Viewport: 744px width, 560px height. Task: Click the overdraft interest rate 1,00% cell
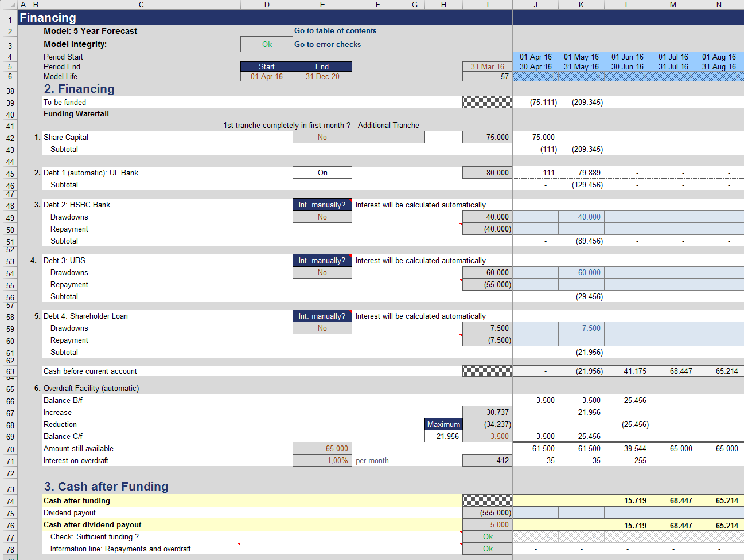point(322,460)
